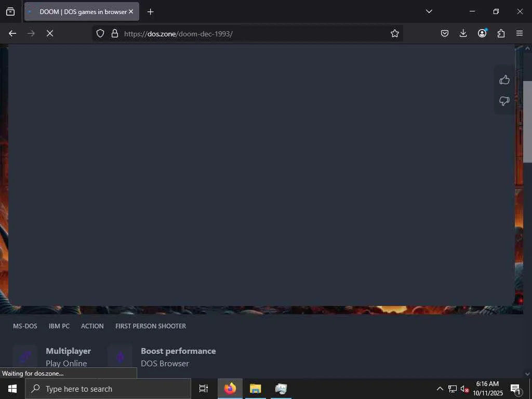Open File Explorer from the taskbar

pos(256,389)
